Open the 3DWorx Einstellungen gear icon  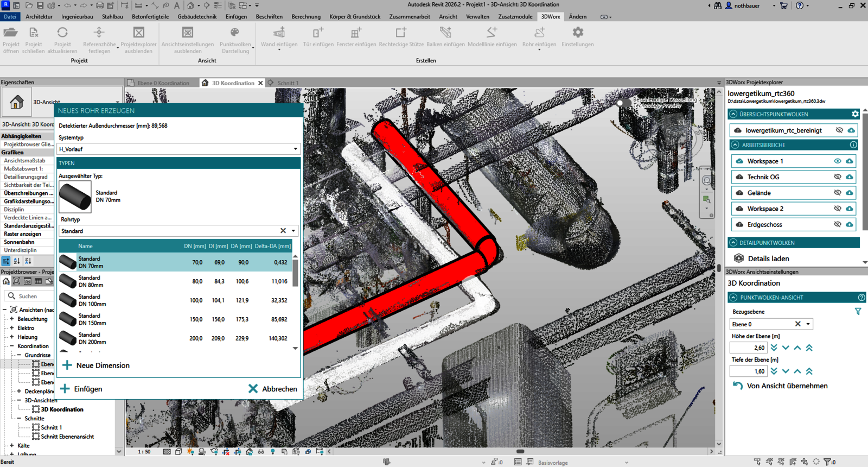coord(578,33)
